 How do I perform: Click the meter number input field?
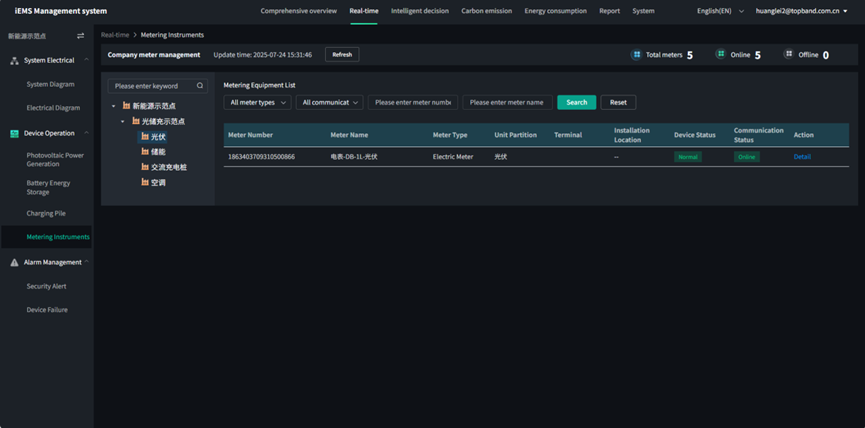point(413,102)
